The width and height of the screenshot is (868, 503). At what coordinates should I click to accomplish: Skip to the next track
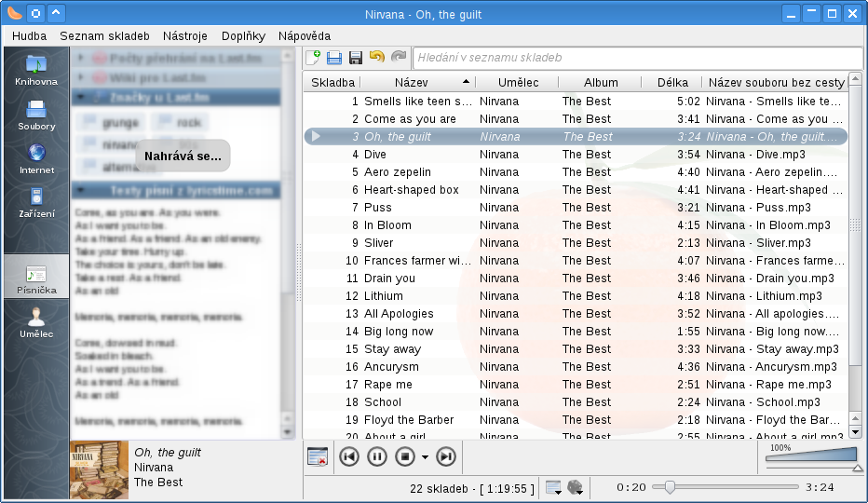(446, 457)
